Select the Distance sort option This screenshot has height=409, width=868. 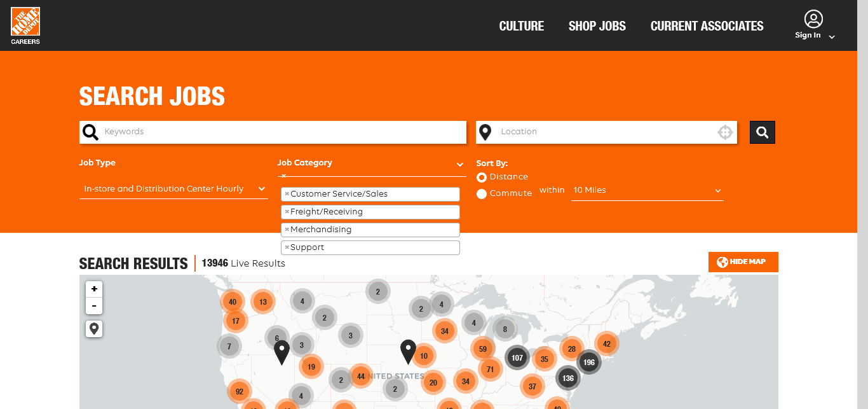click(482, 177)
